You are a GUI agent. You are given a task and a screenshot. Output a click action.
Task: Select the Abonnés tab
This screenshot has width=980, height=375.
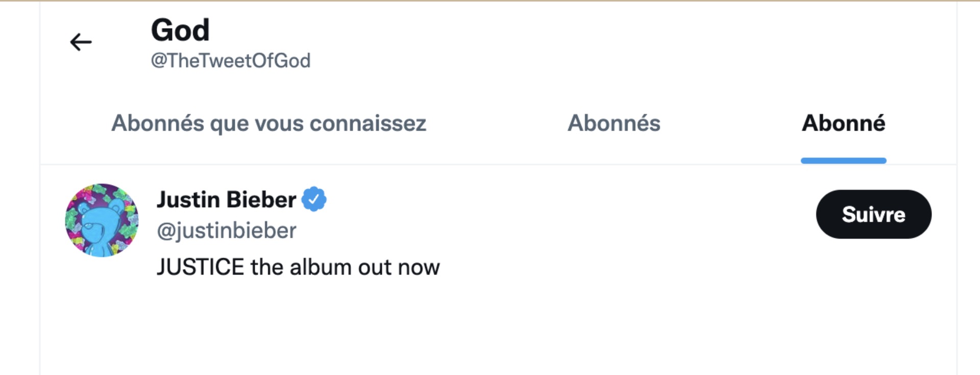[x=614, y=123]
